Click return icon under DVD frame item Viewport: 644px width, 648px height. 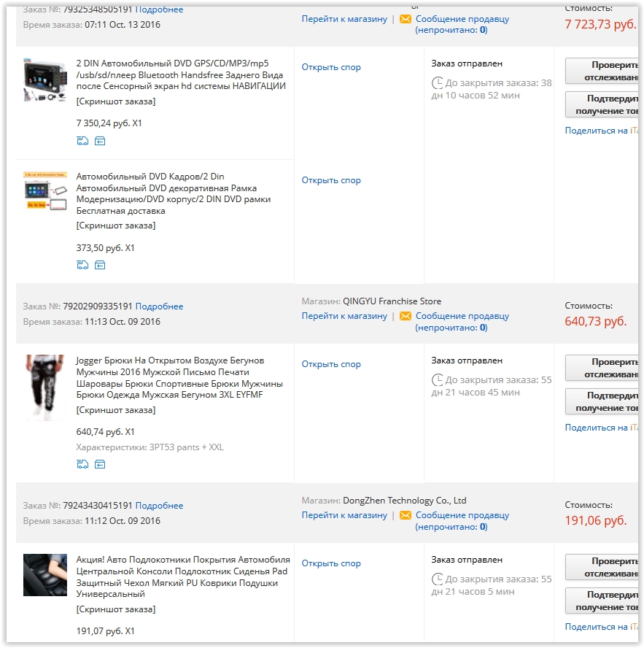(100, 265)
